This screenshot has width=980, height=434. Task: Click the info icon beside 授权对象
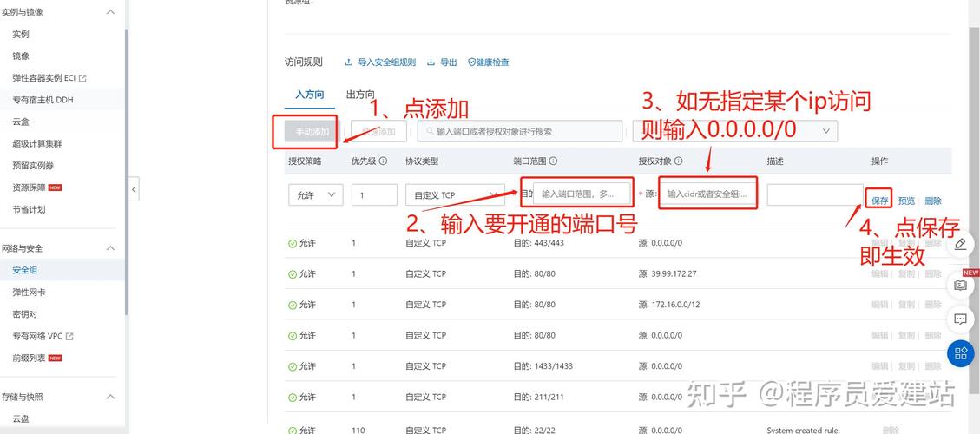[x=678, y=161]
